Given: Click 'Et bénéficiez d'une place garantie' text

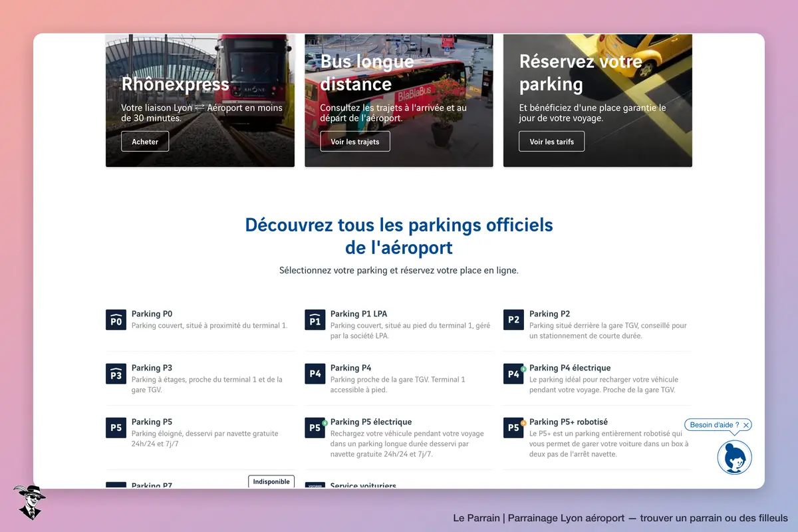Looking at the screenshot, I should coord(593,113).
